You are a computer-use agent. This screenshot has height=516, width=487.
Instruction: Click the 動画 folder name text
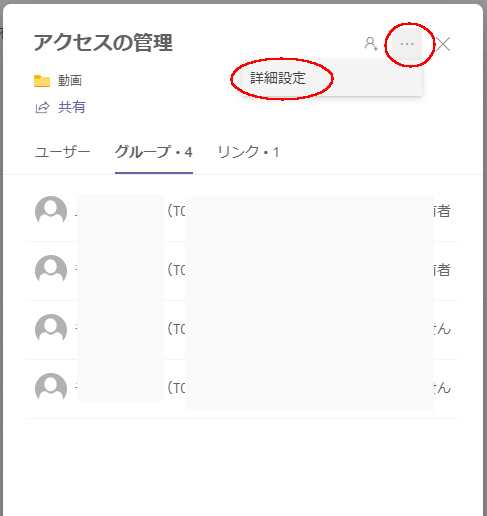coord(70,81)
